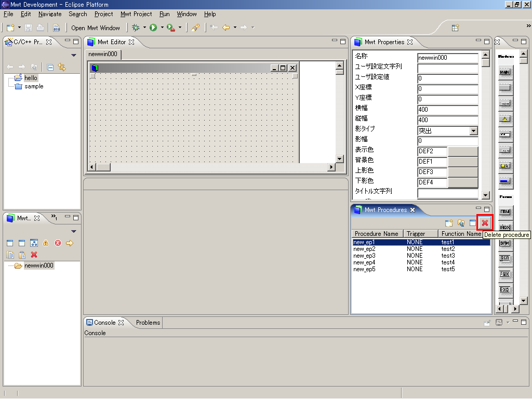
Task: Delete with red X in left Mwt view
Action: 34,255
